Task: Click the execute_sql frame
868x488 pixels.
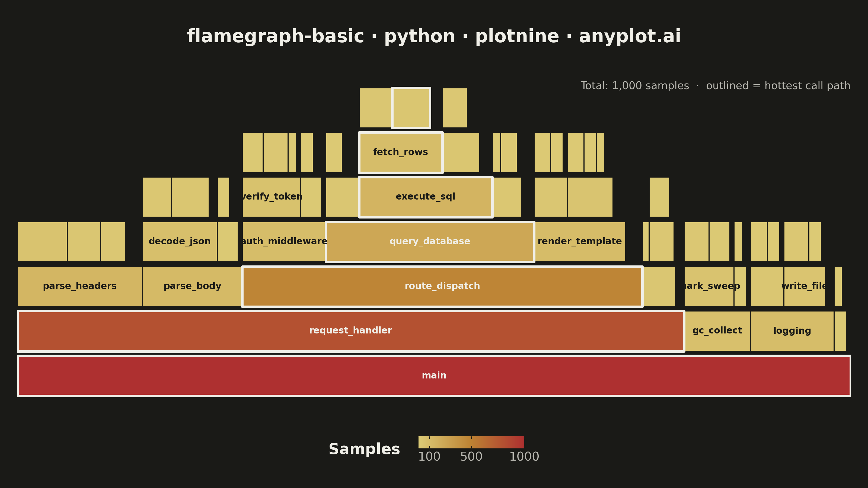Action: 426,197
